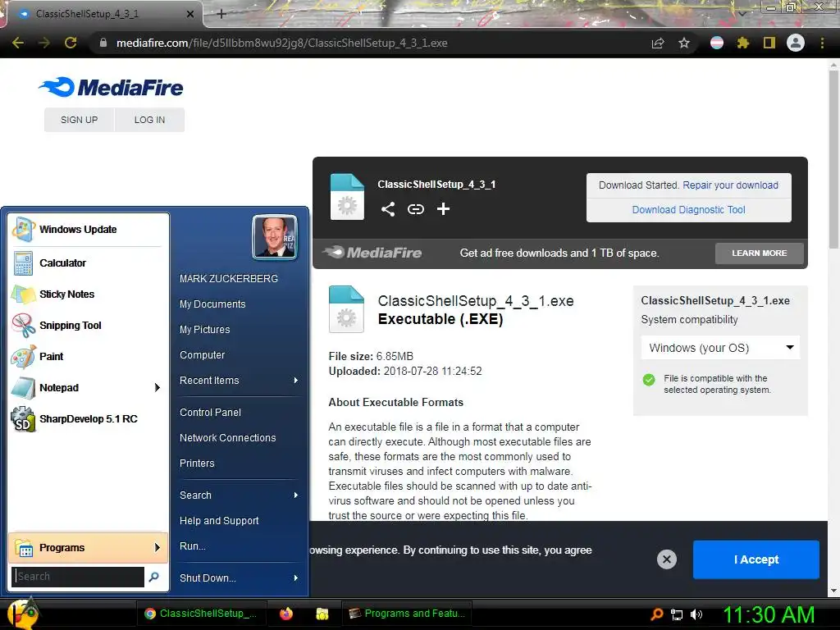Click the LOG IN button
Viewport: 840px width, 630px height.
point(149,120)
